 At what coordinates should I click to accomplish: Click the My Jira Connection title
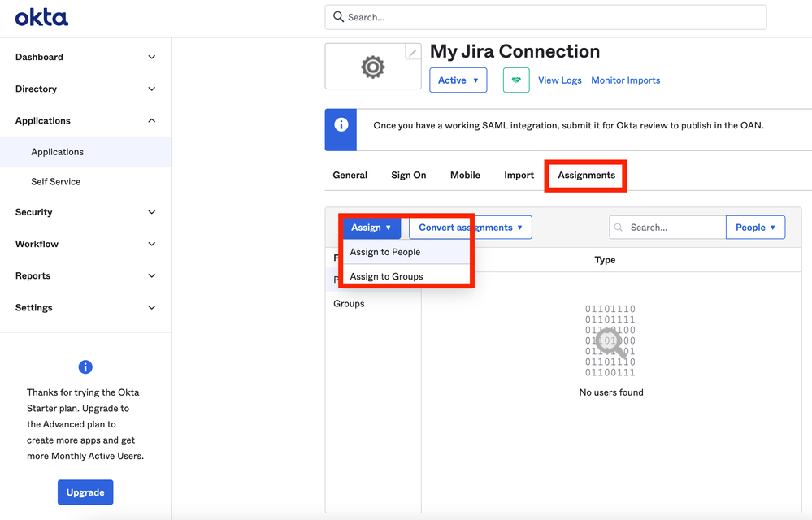[x=515, y=51]
